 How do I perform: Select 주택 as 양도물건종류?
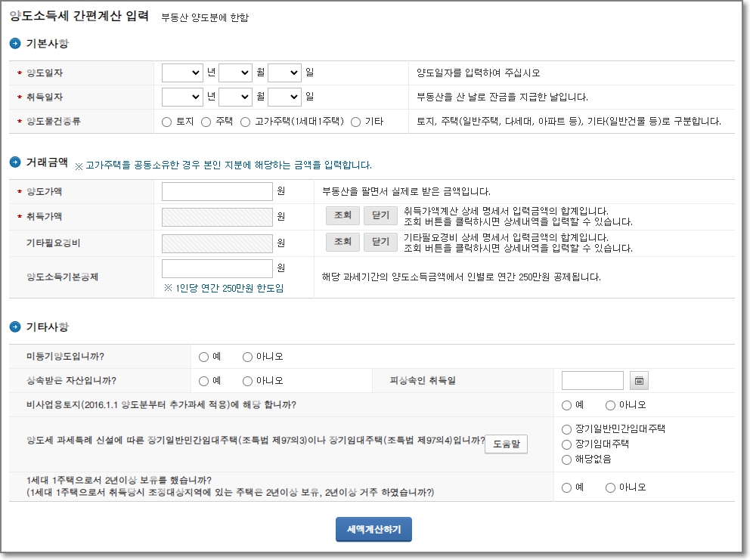coord(206,122)
